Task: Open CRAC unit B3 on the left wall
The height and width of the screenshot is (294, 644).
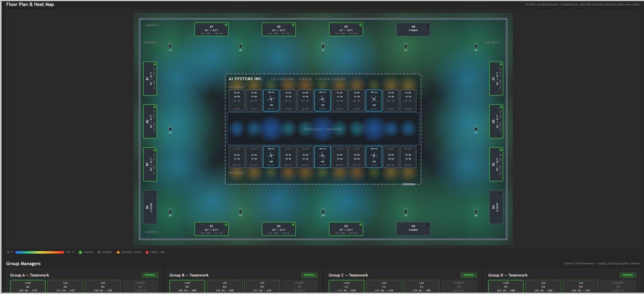Action: tap(150, 164)
